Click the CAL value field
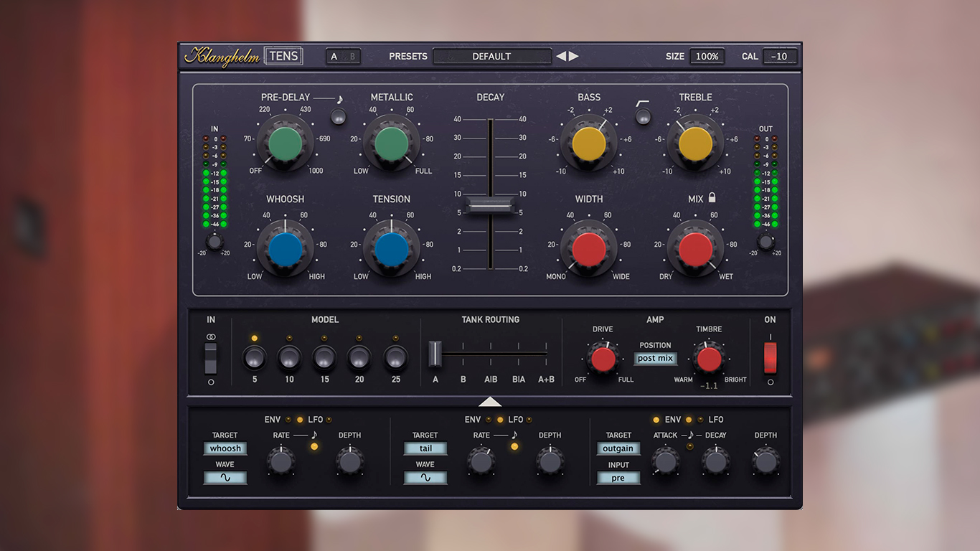980x551 pixels. (x=779, y=57)
